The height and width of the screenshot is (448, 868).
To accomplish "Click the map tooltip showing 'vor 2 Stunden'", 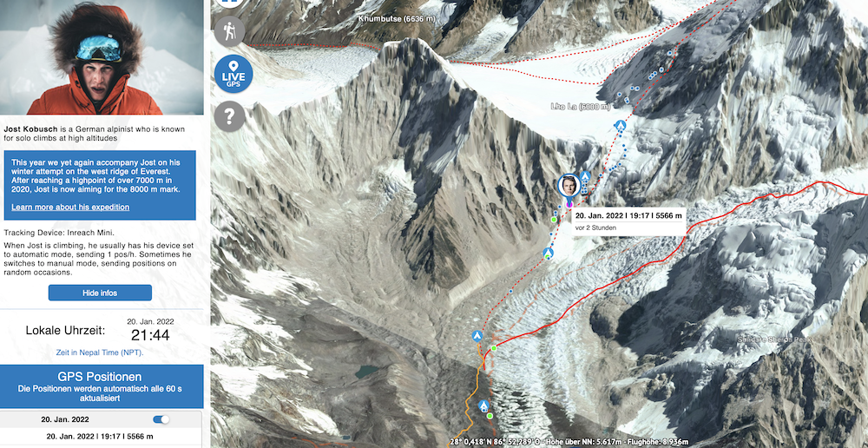I will click(x=628, y=221).
